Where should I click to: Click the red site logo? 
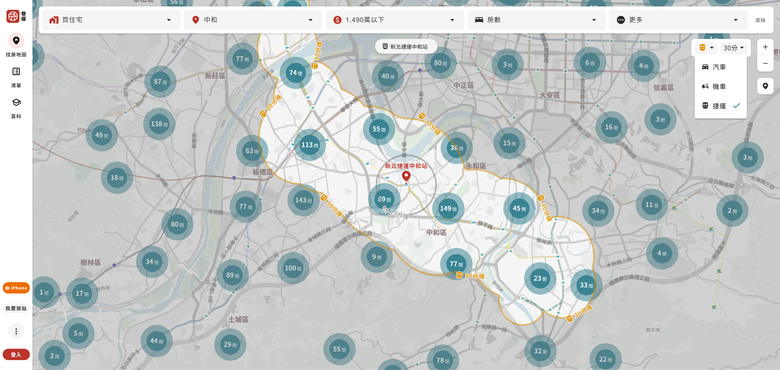click(x=13, y=16)
